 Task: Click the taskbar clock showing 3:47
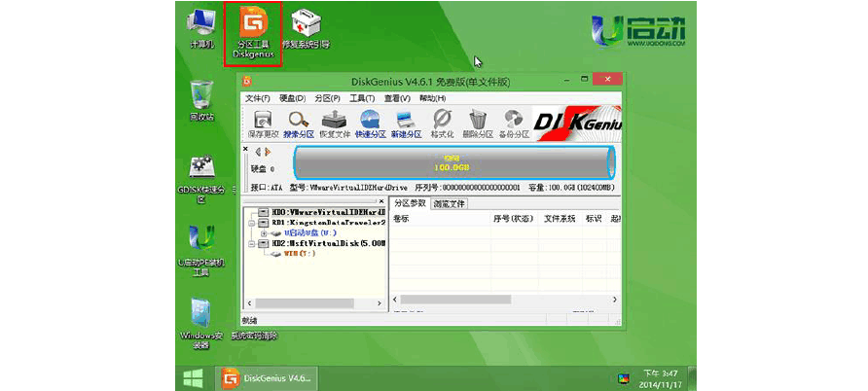click(662, 378)
